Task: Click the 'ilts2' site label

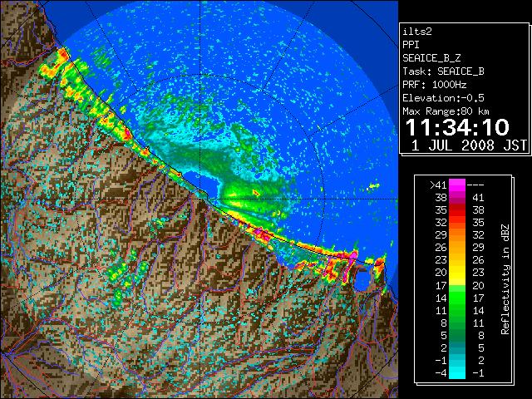Action: pos(417,32)
